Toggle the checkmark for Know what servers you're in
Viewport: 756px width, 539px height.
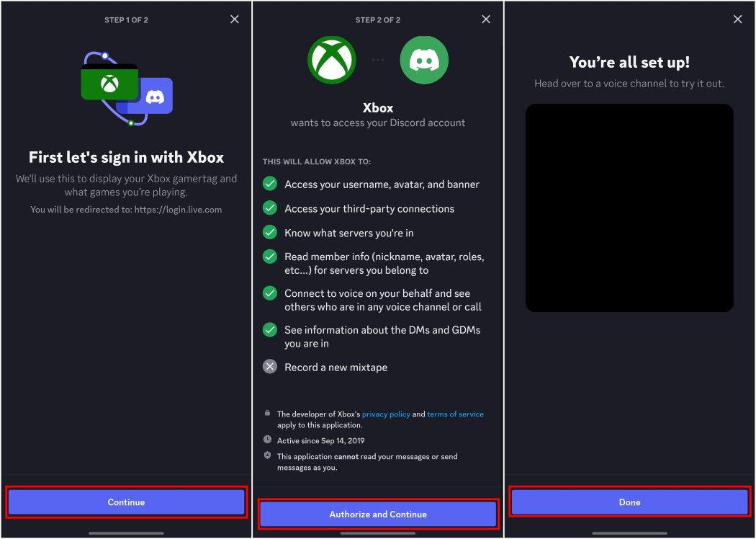click(269, 232)
